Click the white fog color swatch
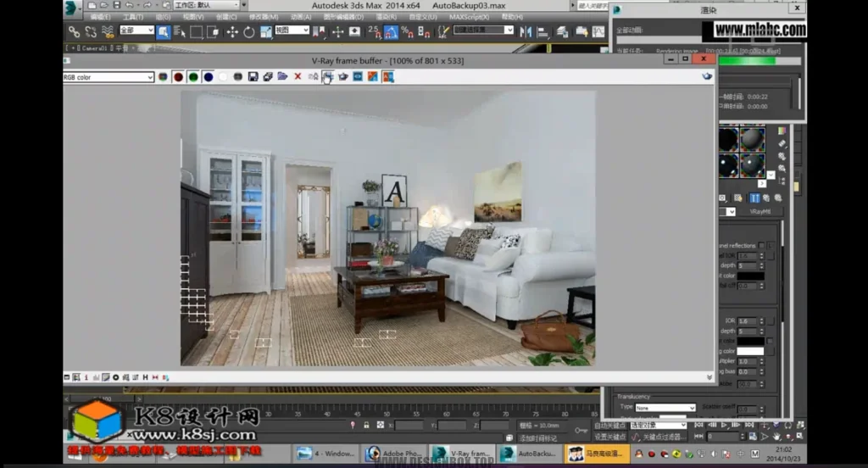The image size is (868, 468). 750,350
